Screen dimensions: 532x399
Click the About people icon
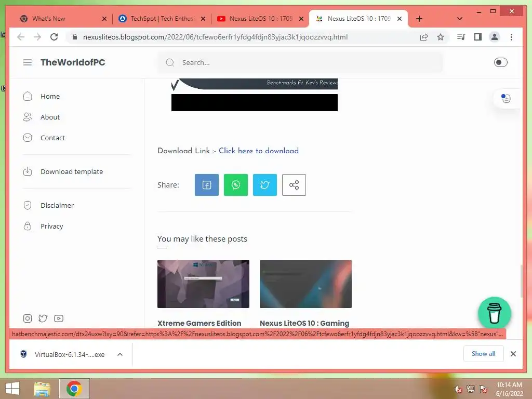[28, 117]
